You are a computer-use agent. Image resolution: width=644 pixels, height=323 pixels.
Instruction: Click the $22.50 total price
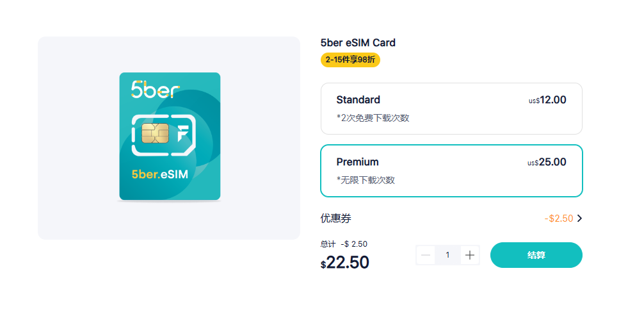click(x=345, y=262)
